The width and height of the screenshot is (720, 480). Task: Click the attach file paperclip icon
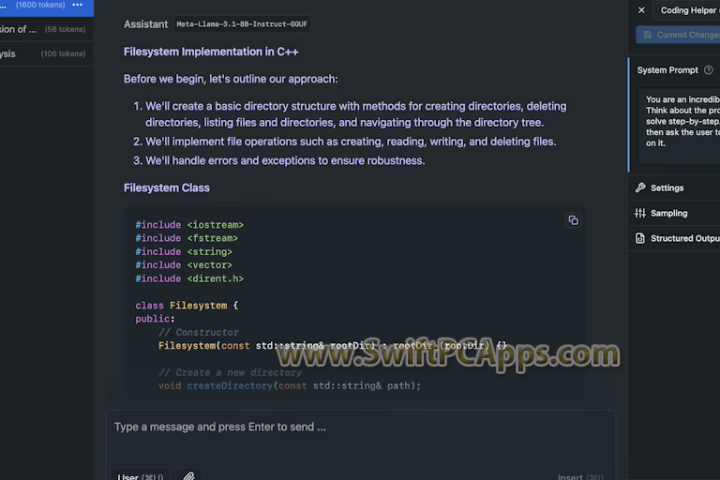coord(189,476)
